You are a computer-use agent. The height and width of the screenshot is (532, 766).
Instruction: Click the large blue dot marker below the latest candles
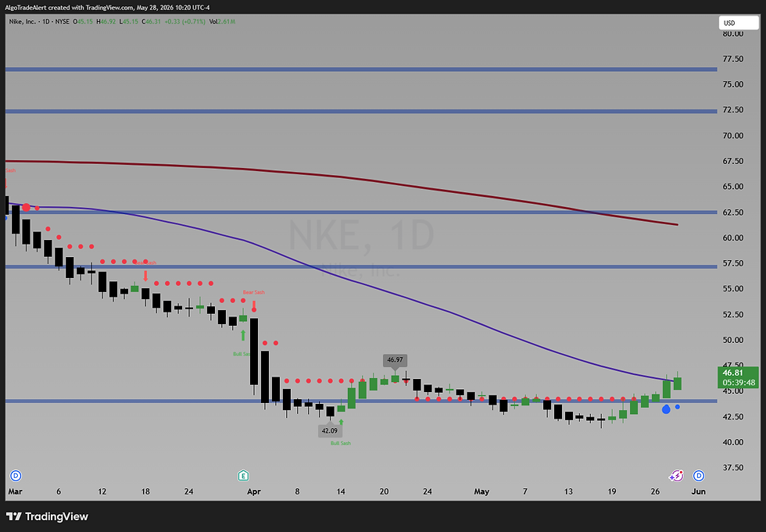[666, 409]
